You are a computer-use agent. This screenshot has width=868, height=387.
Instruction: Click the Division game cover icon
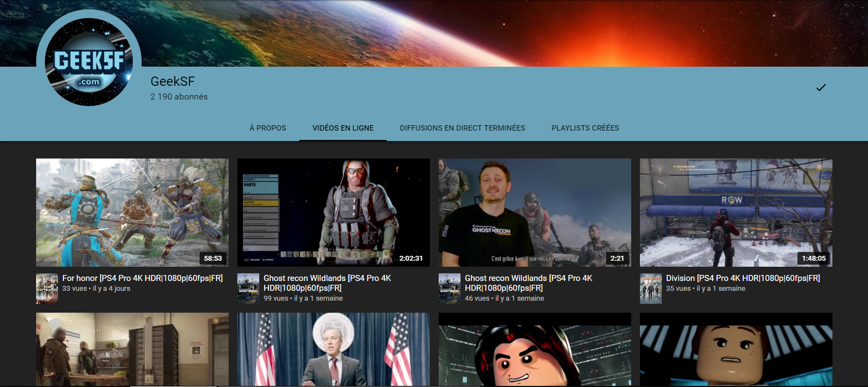coord(651,289)
